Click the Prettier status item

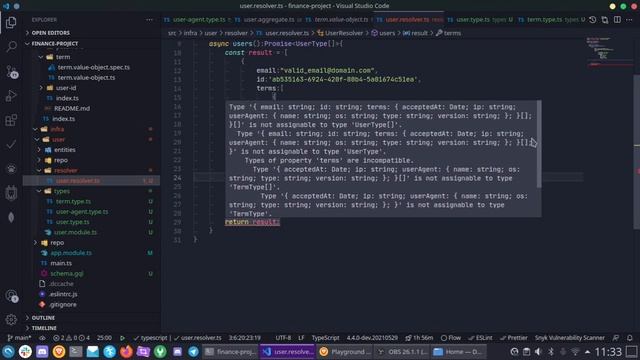513,338
